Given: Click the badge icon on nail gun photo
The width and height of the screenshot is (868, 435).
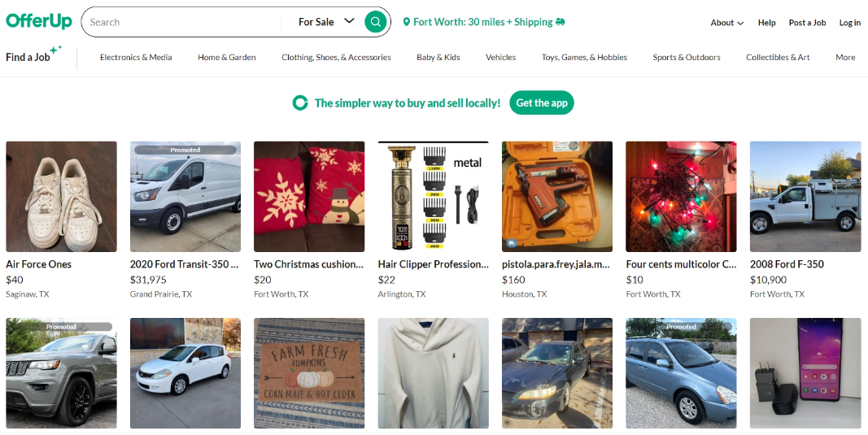Looking at the screenshot, I should 510,243.
